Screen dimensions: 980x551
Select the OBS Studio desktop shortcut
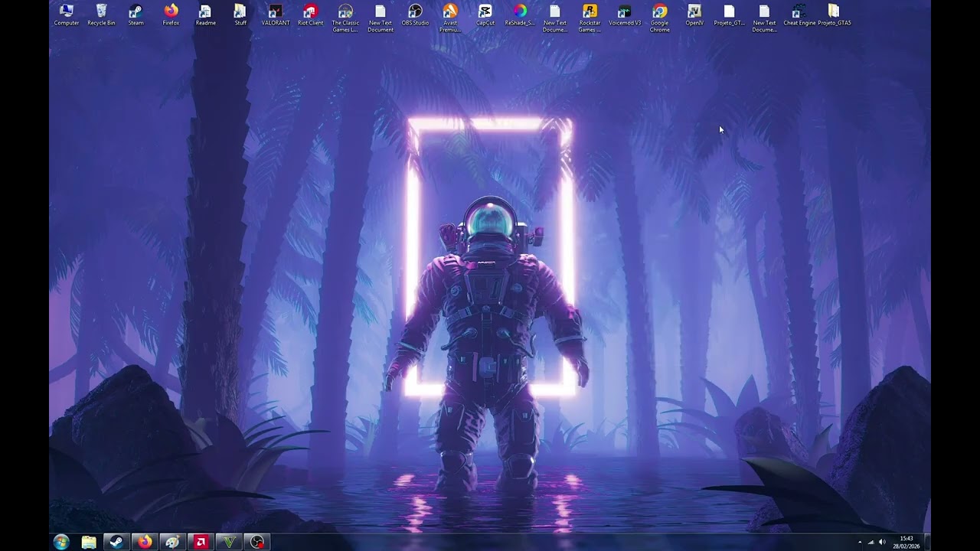415,15
